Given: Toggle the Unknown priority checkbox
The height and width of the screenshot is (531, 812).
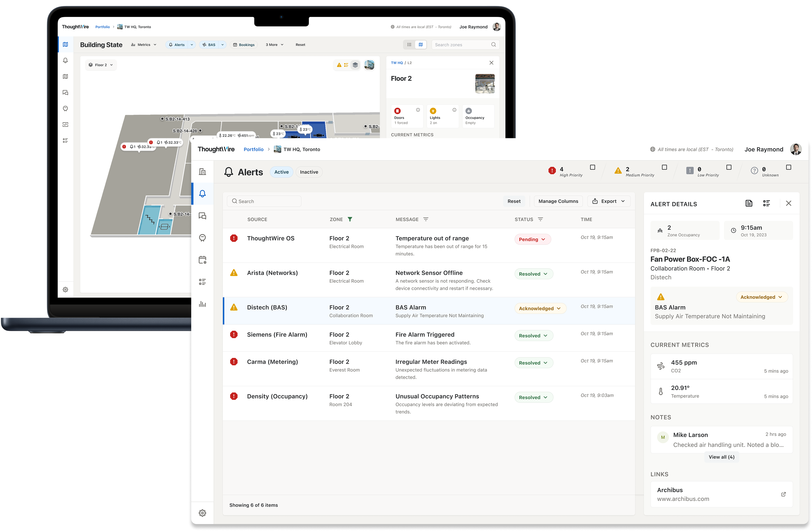Looking at the screenshot, I should [789, 167].
